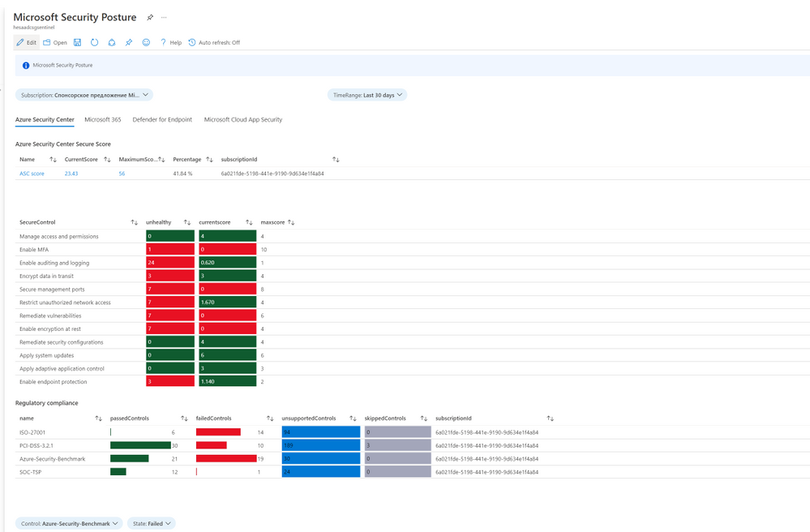Expand the Control Azure-Security-Benchmark dropdown
This screenshot has width=810, height=532.
[x=69, y=523]
